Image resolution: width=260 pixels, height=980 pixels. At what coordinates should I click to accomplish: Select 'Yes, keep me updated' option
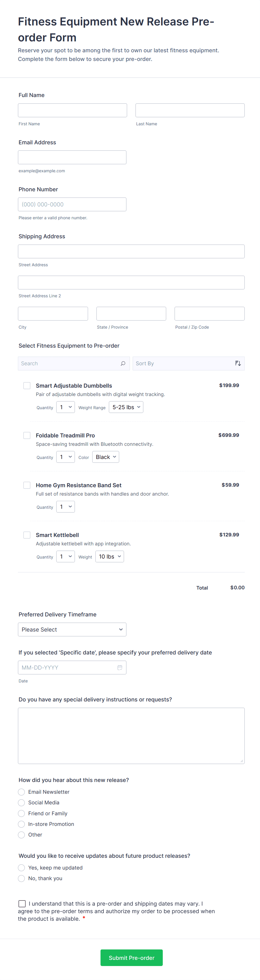coord(22,867)
